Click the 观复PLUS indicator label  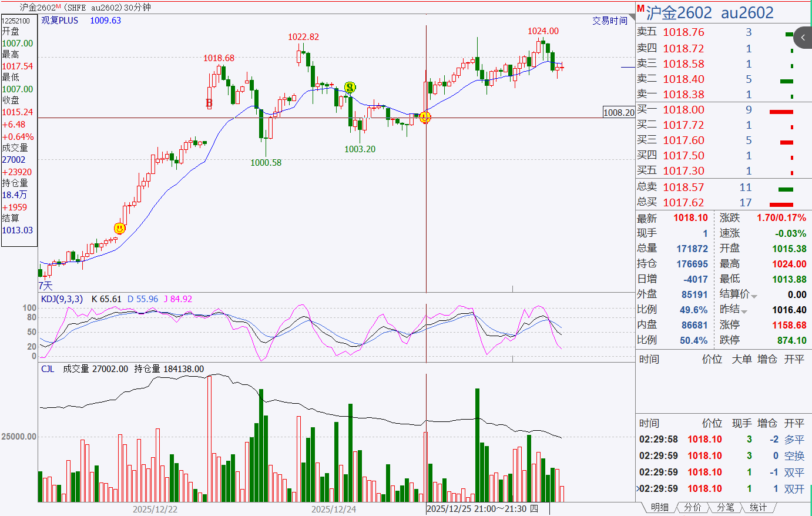[x=59, y=21]
